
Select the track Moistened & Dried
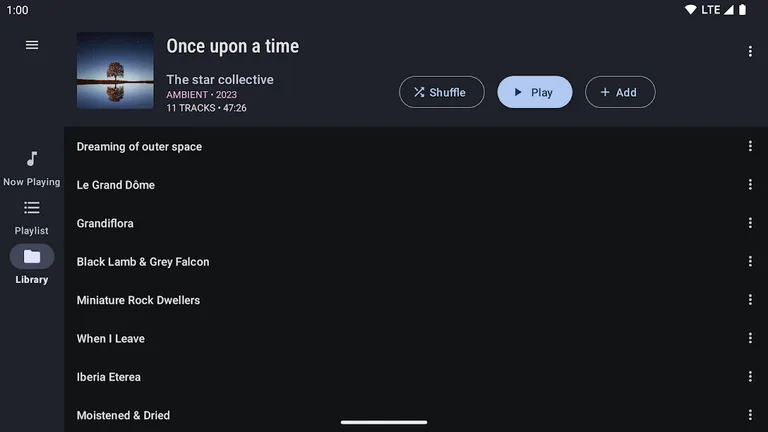(123, 415)
